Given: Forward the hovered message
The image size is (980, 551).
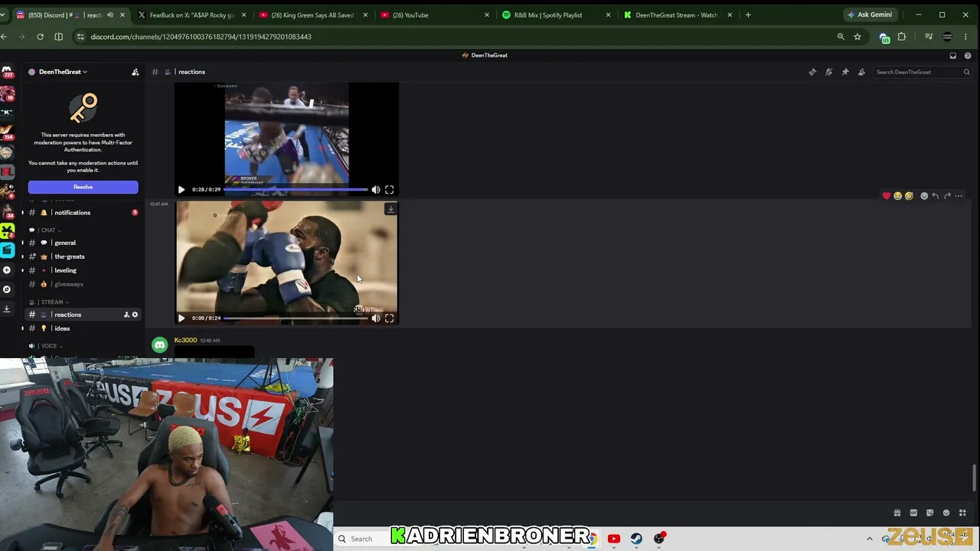Looking at the screenshot, I should 947,196.
